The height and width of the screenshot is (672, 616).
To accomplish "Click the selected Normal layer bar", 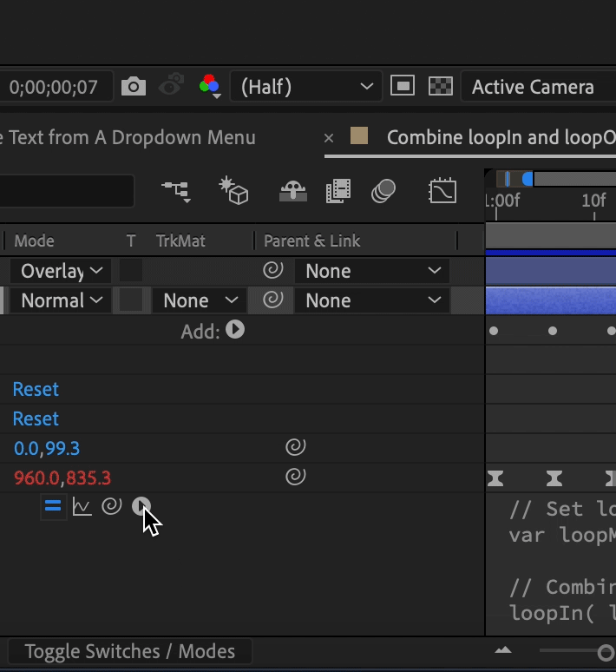I will tap(551, 300).
